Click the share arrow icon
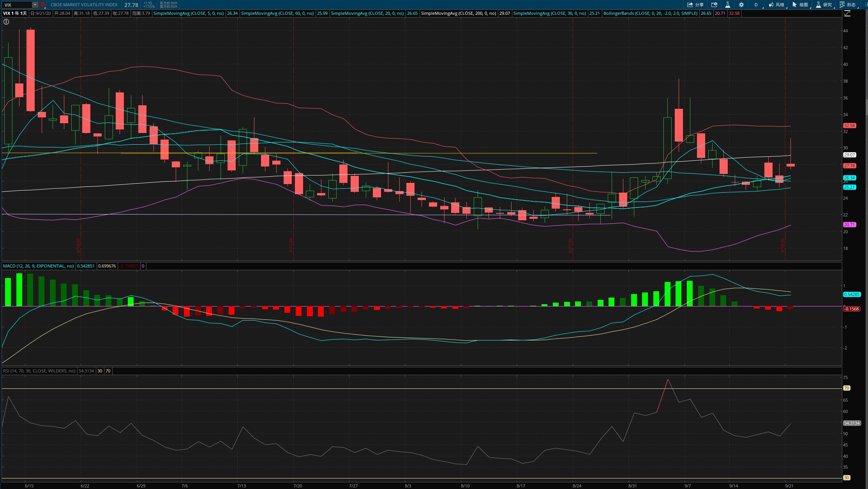 pyautogui.click(x=690, y=5)
